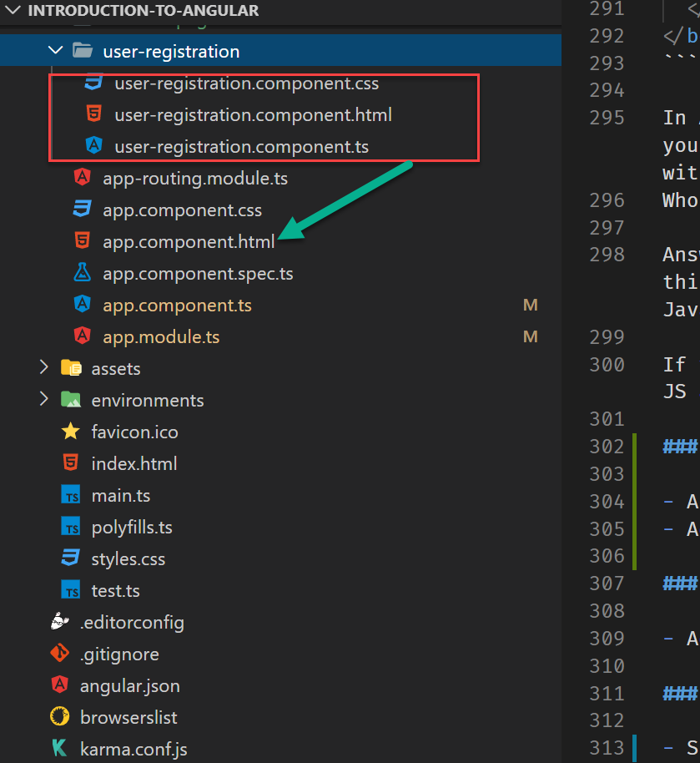Click Angular icon of user-registration.component.ts
Screen dimensions: 700x763
pos(94,145)
